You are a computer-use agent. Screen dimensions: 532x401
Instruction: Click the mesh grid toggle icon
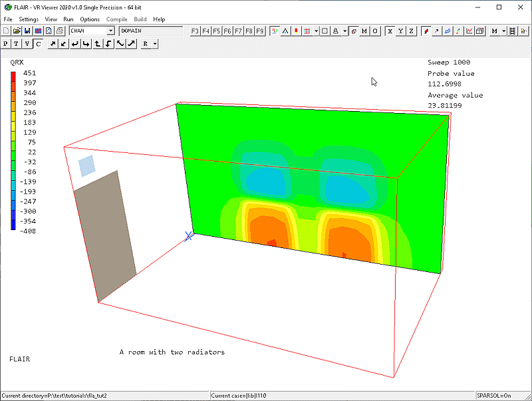(307, 31)
